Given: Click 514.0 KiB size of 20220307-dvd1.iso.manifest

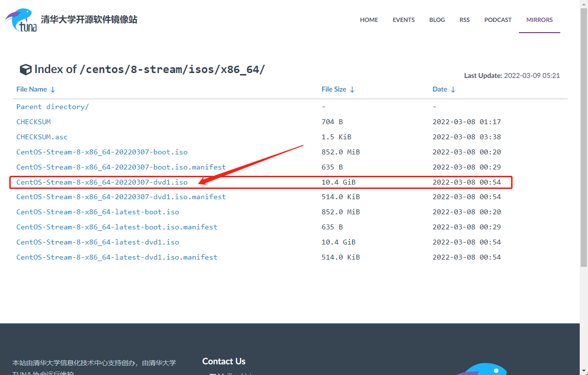Looking at the screenshot, I should [341, 197].
